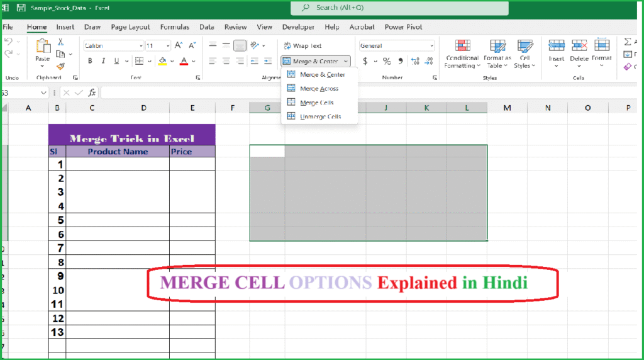Viewport: 644px width, 360px height.
Task: Toggle Italic formatting
Action: 103,61
